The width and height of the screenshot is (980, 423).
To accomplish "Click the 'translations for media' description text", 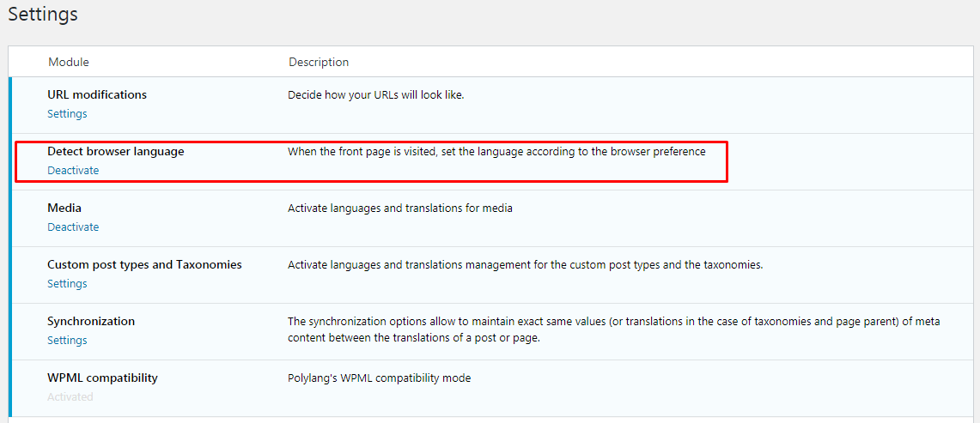I will pos(400,208).
